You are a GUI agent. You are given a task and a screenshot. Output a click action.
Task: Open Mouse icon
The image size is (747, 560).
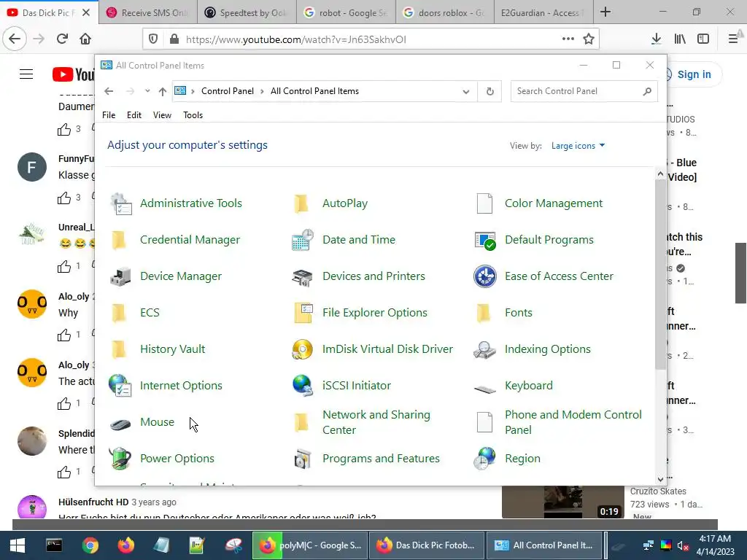pos(120,423)
